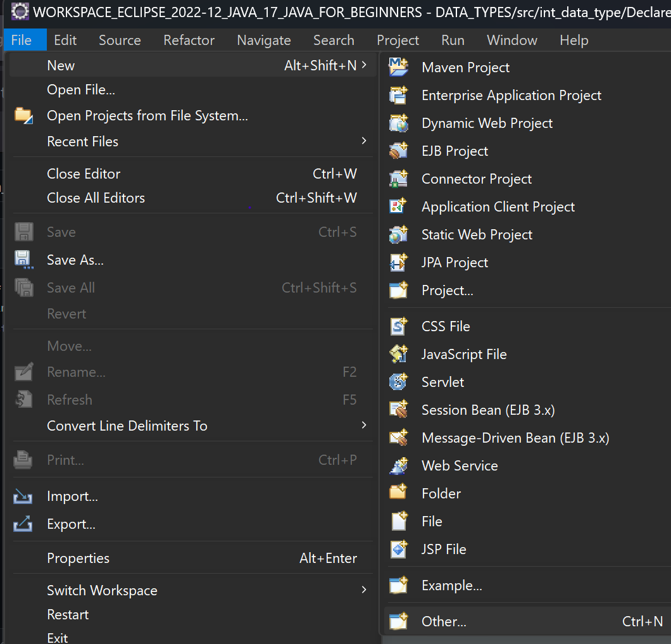Select the Web Service label

coord(460,465)
